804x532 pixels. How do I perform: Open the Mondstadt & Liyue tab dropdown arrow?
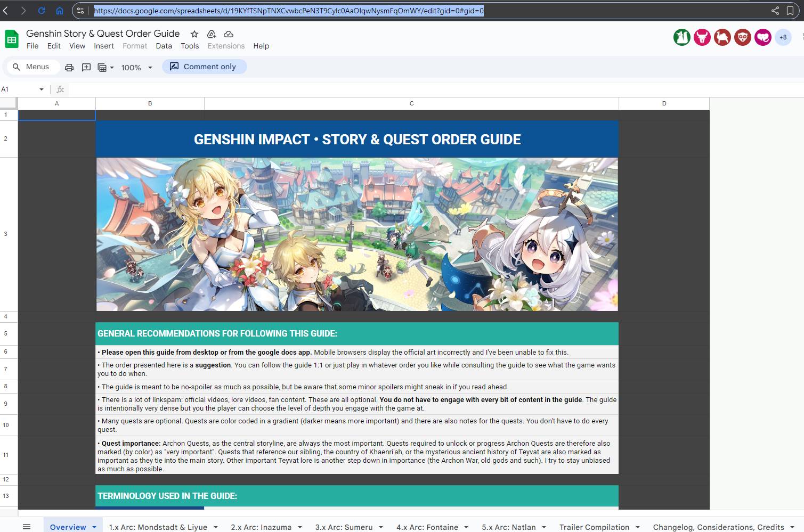[x=216, y=527]
